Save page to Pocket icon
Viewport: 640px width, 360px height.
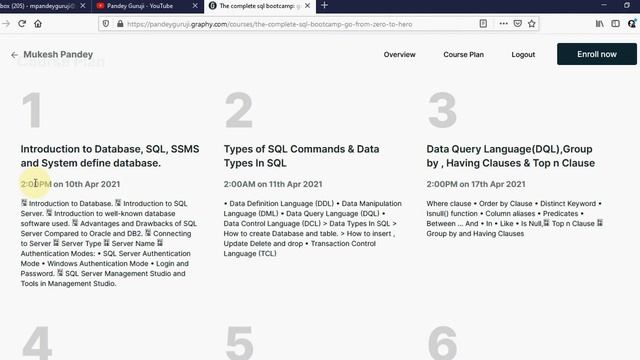coord(518,24)
